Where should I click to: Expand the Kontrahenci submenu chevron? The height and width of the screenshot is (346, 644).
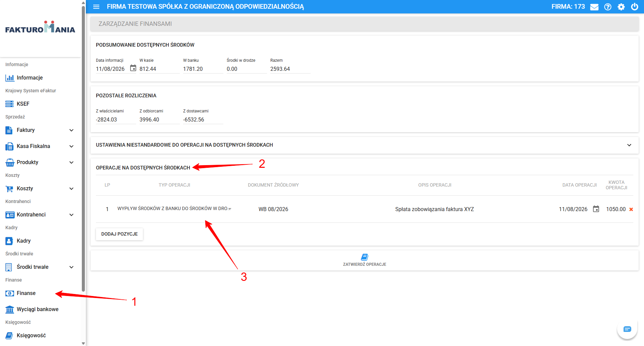(71, 215)
